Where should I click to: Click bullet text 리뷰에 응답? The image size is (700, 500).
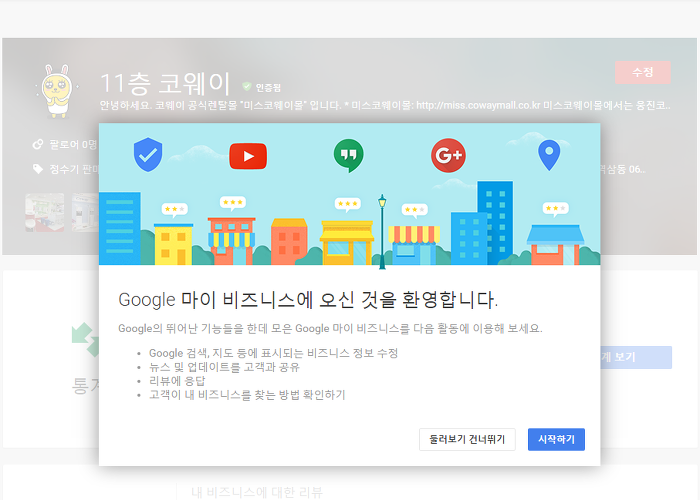(177, 381)
